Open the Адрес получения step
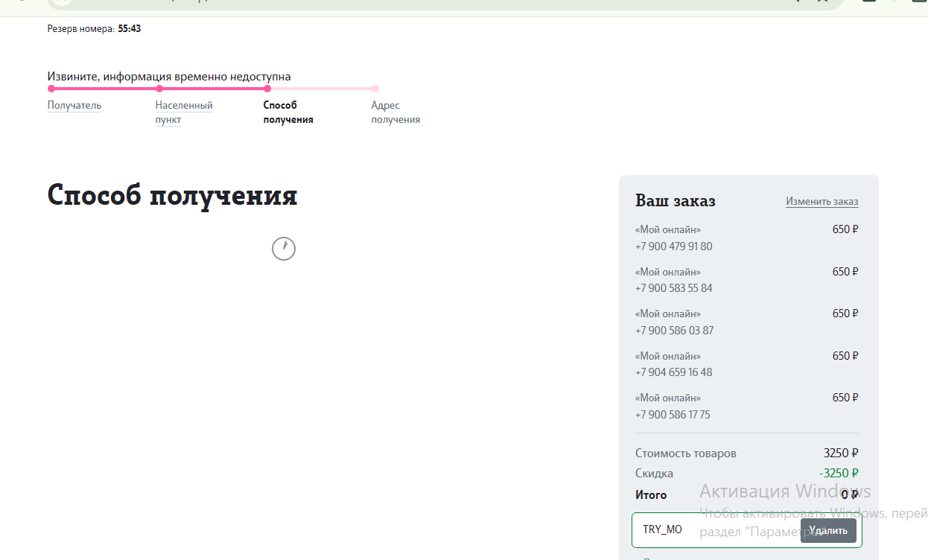 (x=395, y=112)
